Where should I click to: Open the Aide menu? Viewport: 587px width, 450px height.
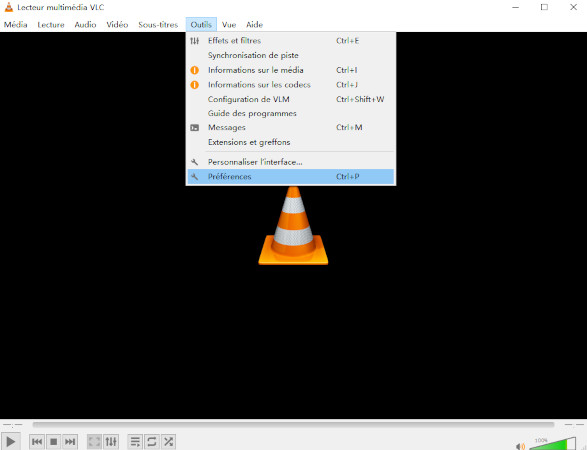pyautogui.click(x=255, y=25)
